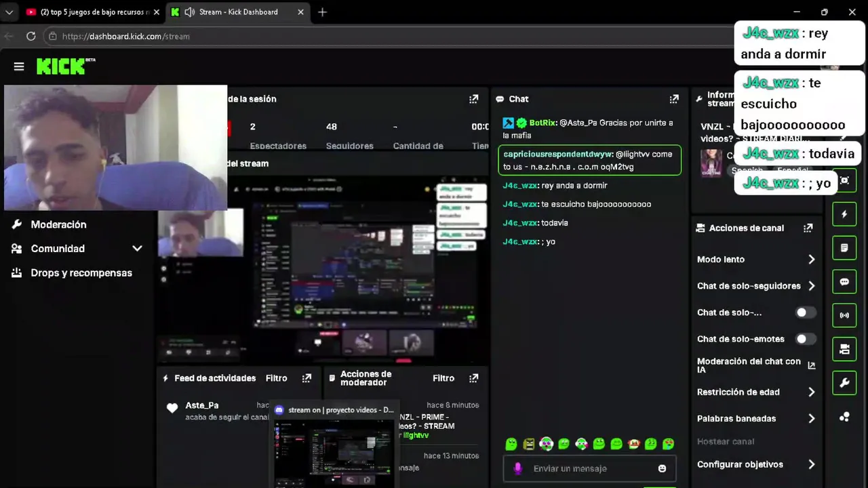This screenshot has width=868, height=488.
Task: Pop out the Acciones de canal panel
Action: pos(808,228)
